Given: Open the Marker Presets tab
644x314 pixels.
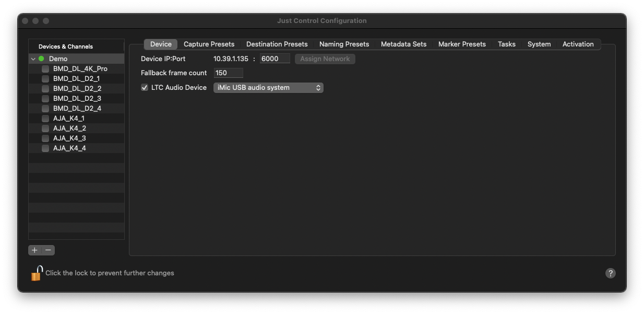Looking at the screenshot, I should [x=462, y=44].
